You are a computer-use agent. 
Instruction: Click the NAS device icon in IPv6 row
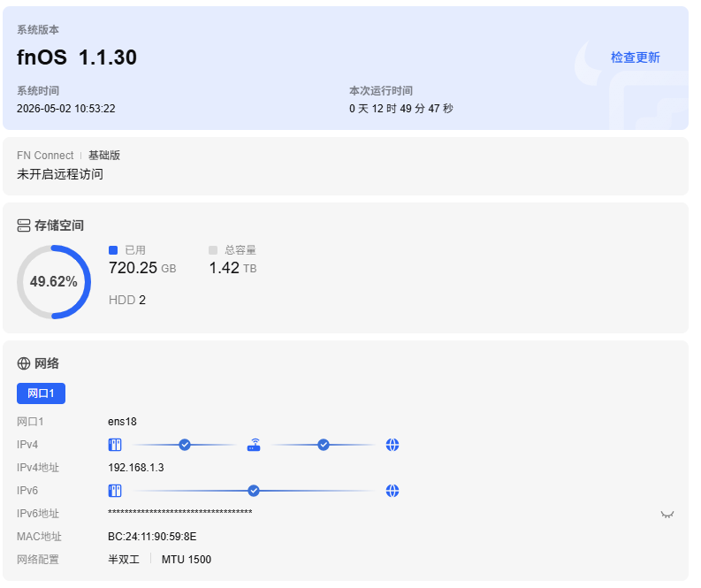(x=115, y=491)
